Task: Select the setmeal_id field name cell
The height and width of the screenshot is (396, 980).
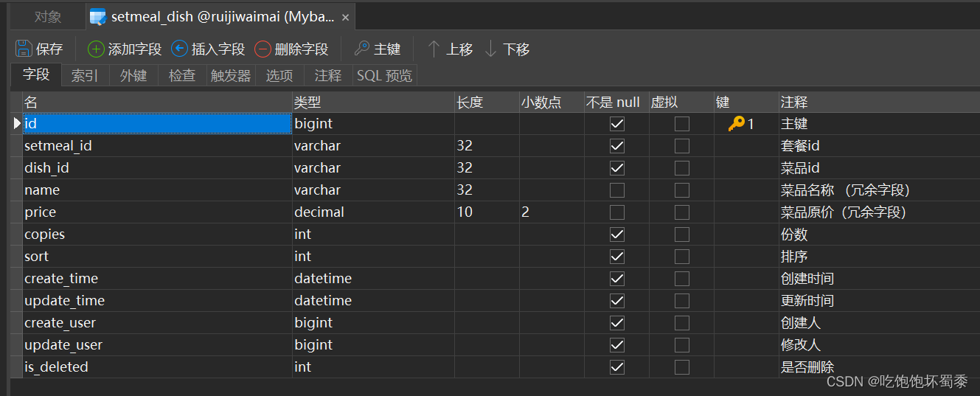Action: tap(157, 146)
